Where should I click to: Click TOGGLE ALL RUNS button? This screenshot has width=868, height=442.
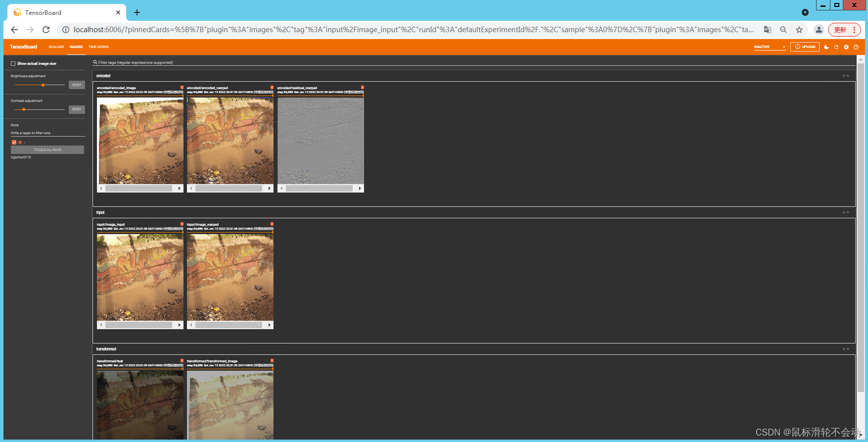click(47, 149)
